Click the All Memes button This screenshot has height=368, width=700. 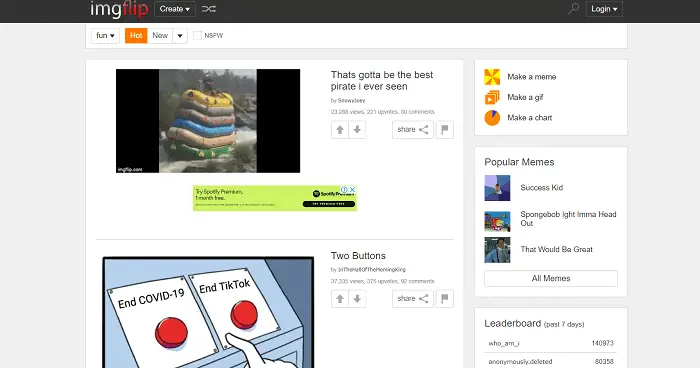coord(551,278)
